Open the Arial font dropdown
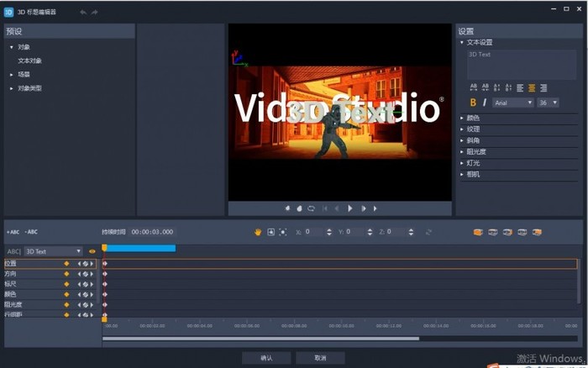588x368 pixels. click(x=513, y=103)
